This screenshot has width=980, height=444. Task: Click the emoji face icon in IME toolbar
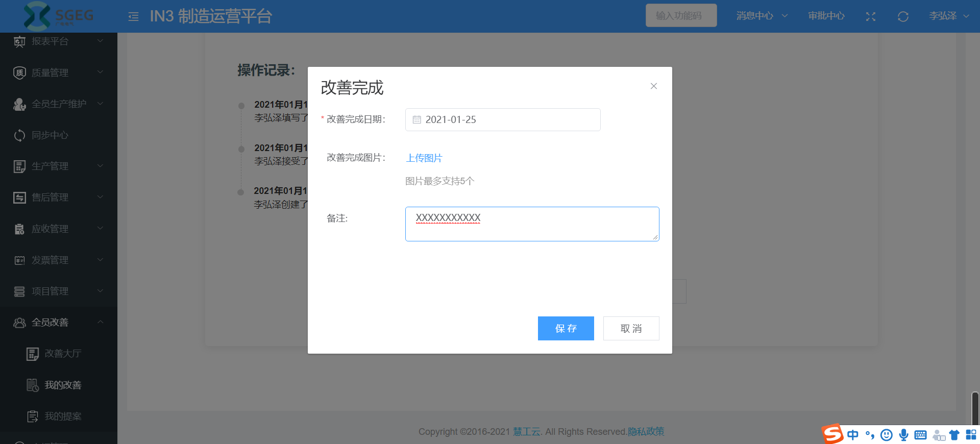tap(887, 435)
